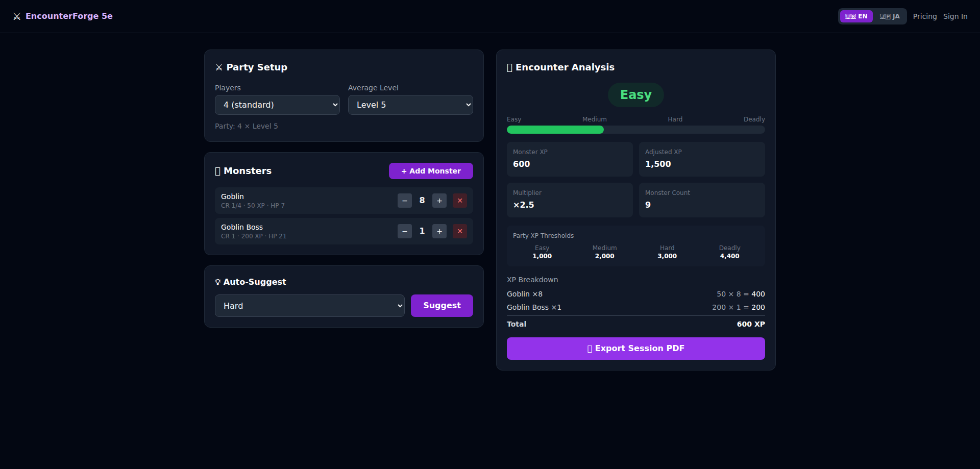The width and height of the screenshot is (980, 469).
Task: Click the Encounter Analysis heading icon
Action: coord(509,67)
